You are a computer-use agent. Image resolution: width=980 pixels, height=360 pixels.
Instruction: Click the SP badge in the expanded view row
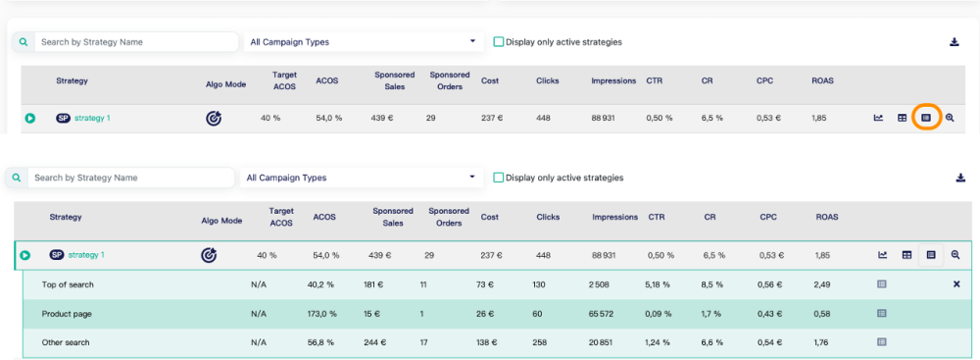(58, 255)
